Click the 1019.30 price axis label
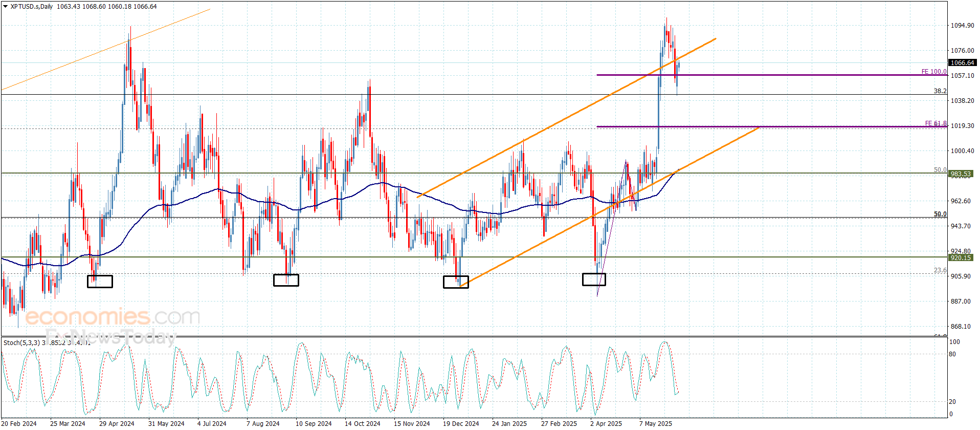This screenshot has width=980, height=430. pos(962,126)
